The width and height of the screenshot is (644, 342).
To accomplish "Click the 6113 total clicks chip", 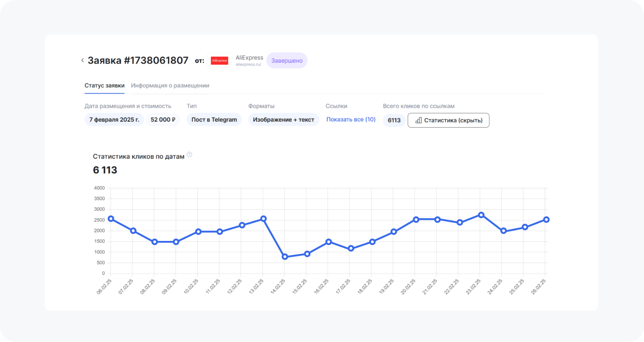I will click(x=394, y=120).
